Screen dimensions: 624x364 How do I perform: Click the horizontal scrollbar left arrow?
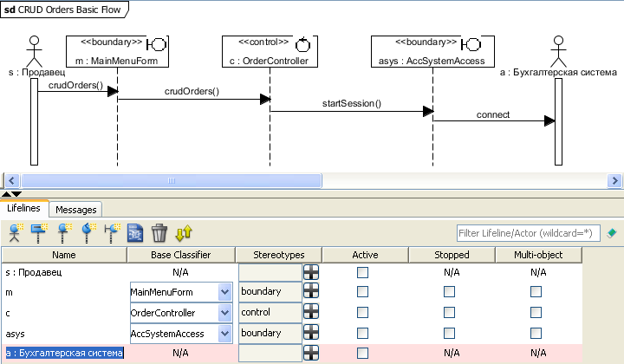tap(11, 180)
